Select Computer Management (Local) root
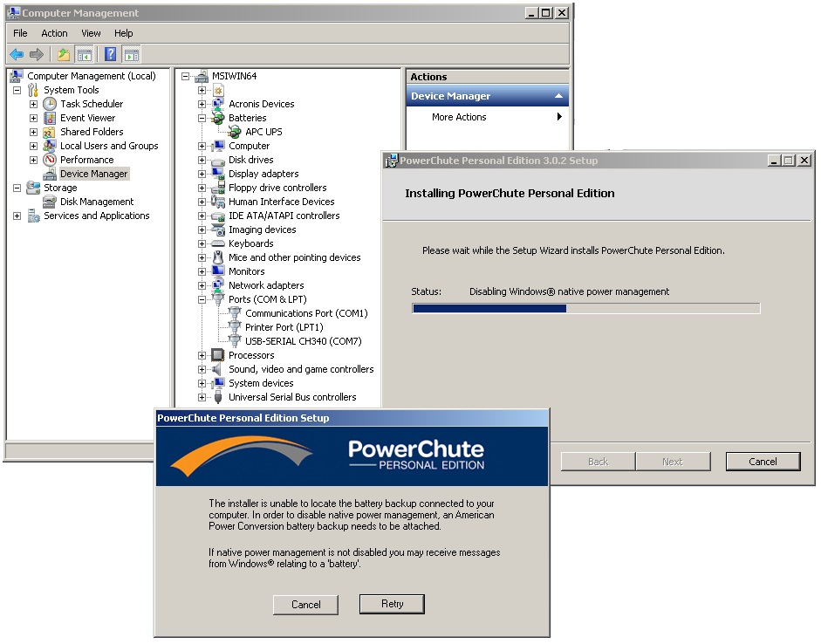The image size is (821, 644). coord(91,76)
